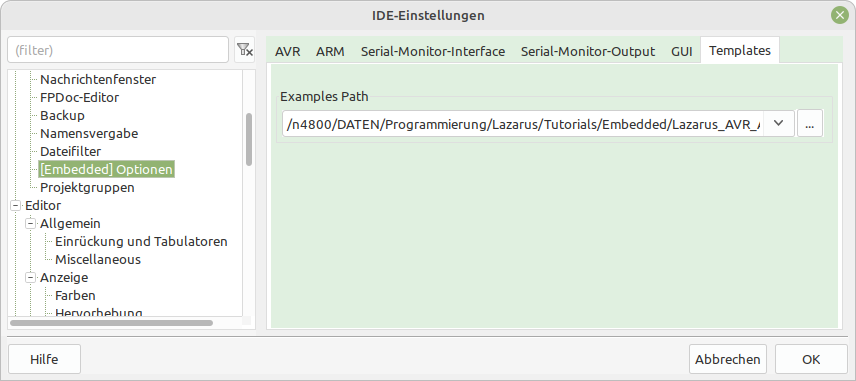Image resolution: width=856 pixels, height=381 pixels.
Task: Open the Serial-Monitor-Output tab
Action: tap(588, 52)
